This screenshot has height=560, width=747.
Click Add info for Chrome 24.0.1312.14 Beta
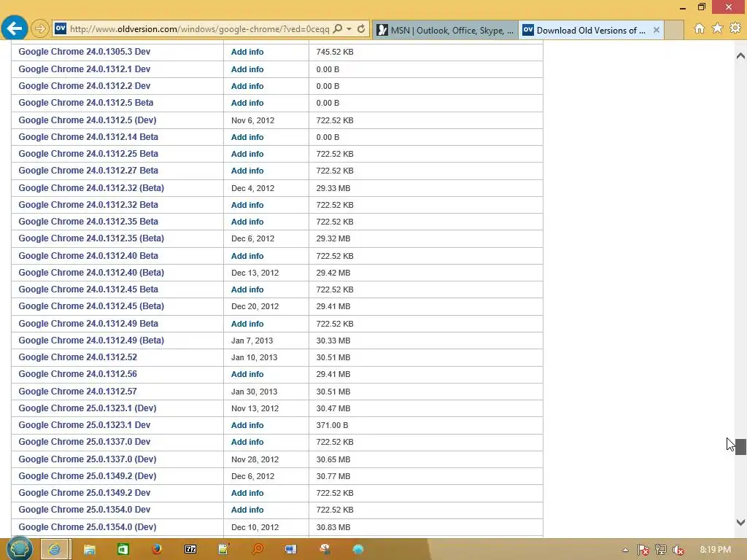click(247, 137)
